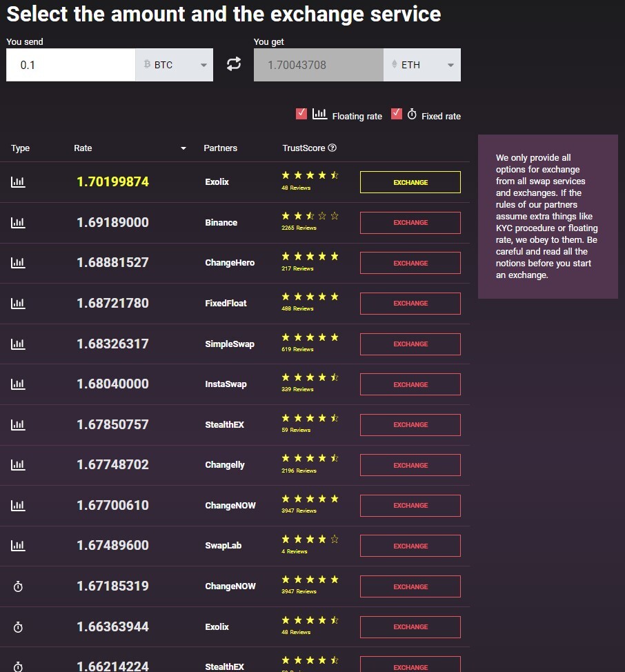Click the swap currencies arrows icon
Image resolution: width=625 pixels, height=672 pixels.
coord(233,64)
